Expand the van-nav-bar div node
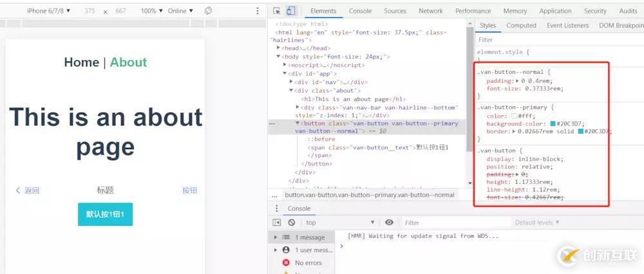The height and width of the screenshot is (274, 644). click(298, 107)
